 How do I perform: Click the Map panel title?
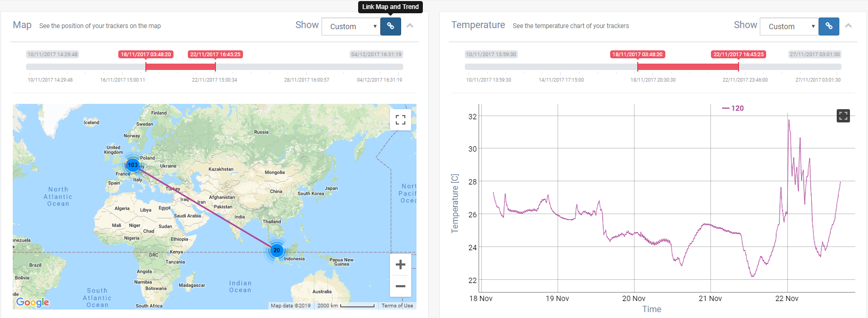[x=22, y=25]
